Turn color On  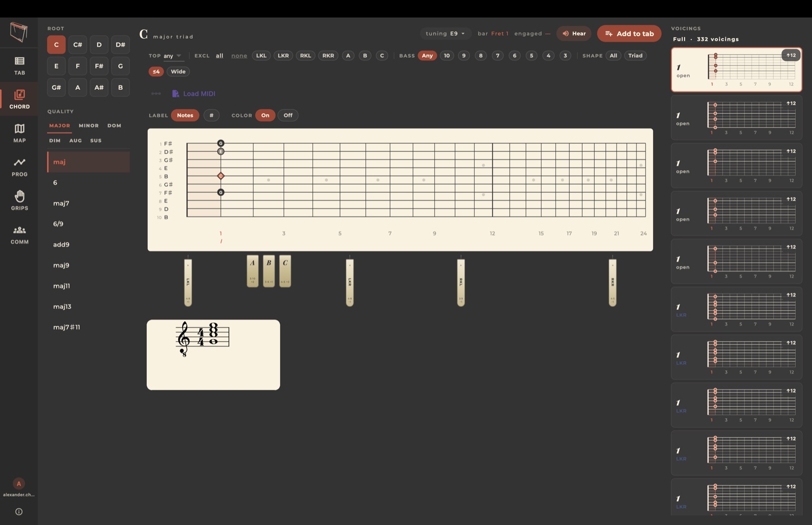(265, 115)
